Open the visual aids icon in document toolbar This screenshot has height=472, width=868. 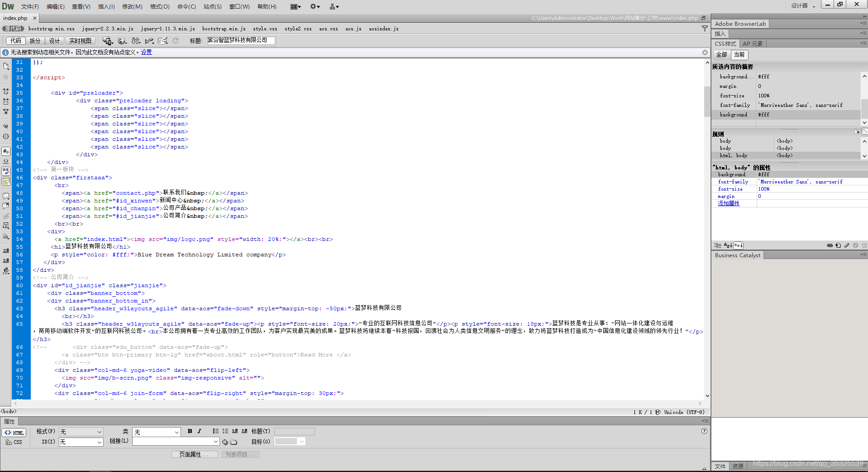[x=163, y=41]
